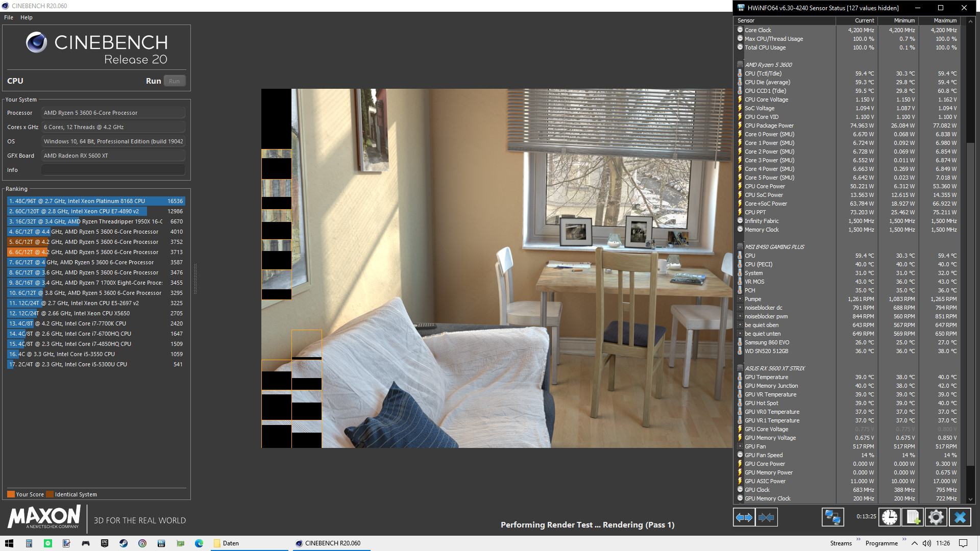980x551 pixels.
Task: Click the Core Clock sensor row icon
Action: [x=740, y=30]
